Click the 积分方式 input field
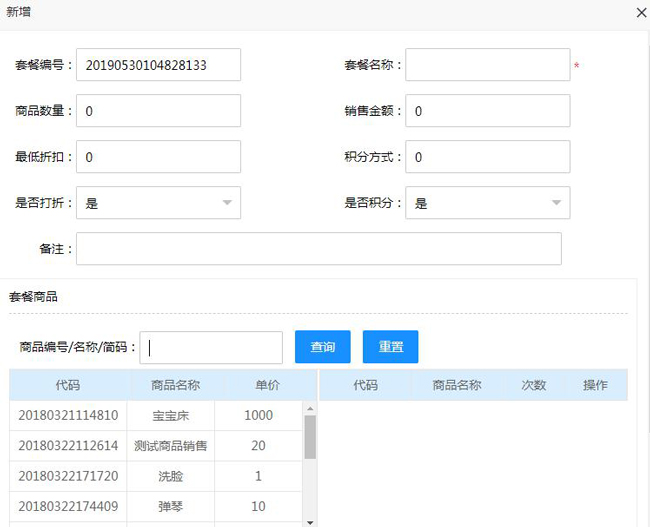This screenshot has height=527, width=650. (x=487, y=157)
